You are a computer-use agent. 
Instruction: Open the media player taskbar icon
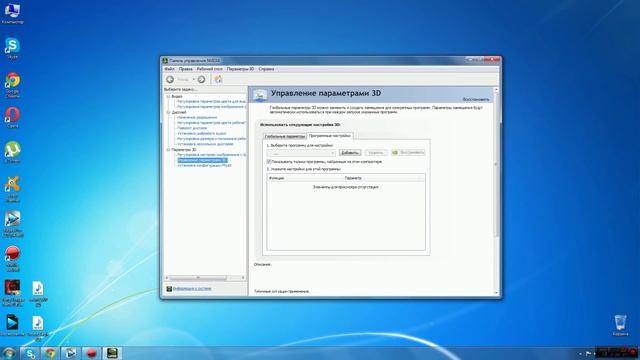[71, 353]
